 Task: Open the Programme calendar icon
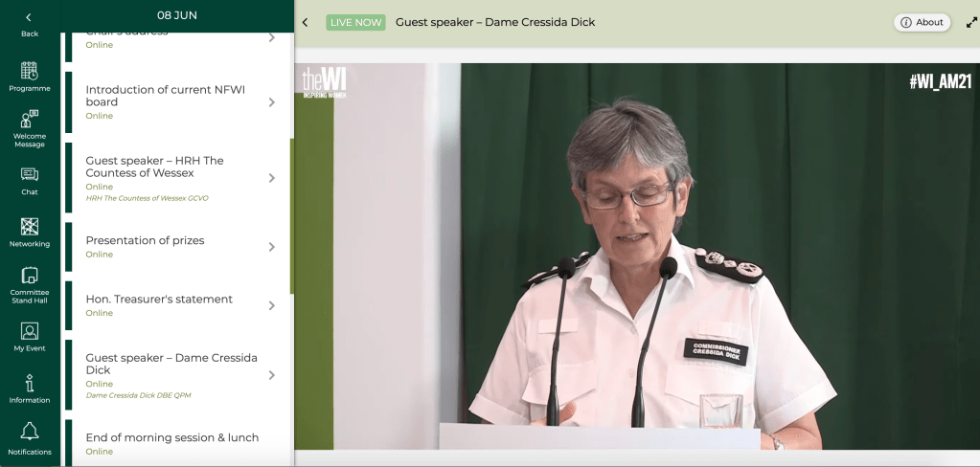(30, 71)
